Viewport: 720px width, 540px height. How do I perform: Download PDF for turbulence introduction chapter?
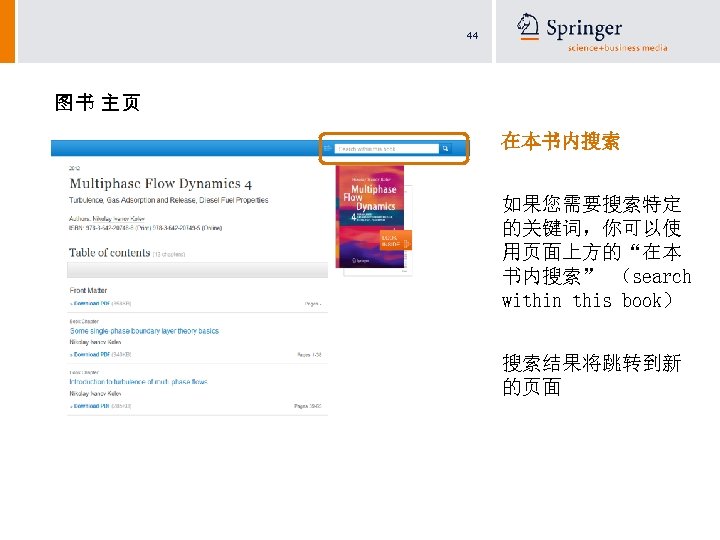click(x=91, y=406)
